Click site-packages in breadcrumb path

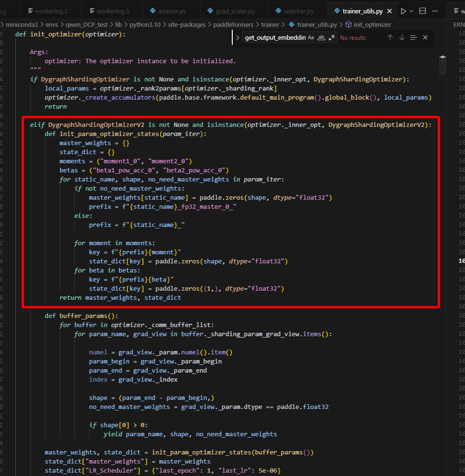(x=189, y=24)
